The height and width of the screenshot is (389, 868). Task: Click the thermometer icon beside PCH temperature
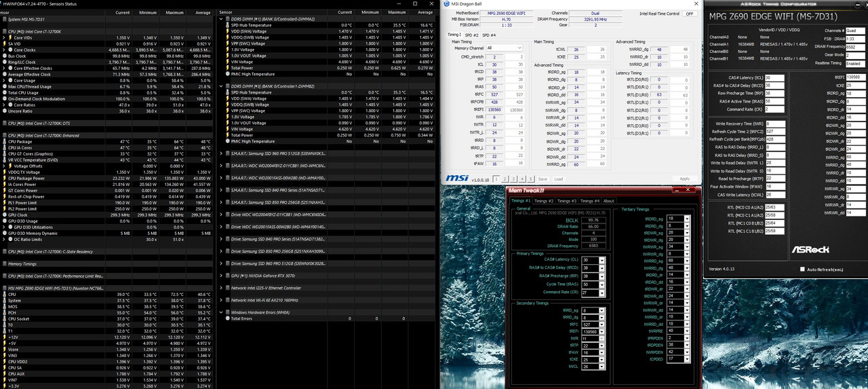tap(5, 312)
